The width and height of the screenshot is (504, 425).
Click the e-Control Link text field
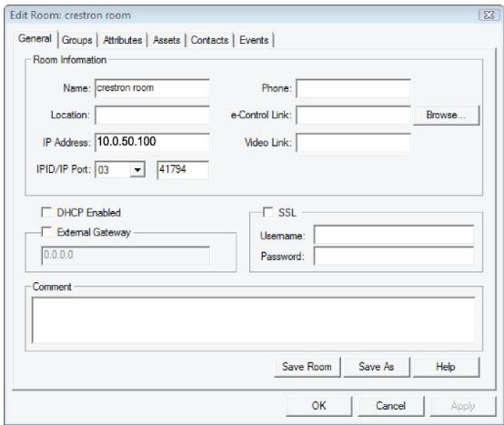(353, 115)
